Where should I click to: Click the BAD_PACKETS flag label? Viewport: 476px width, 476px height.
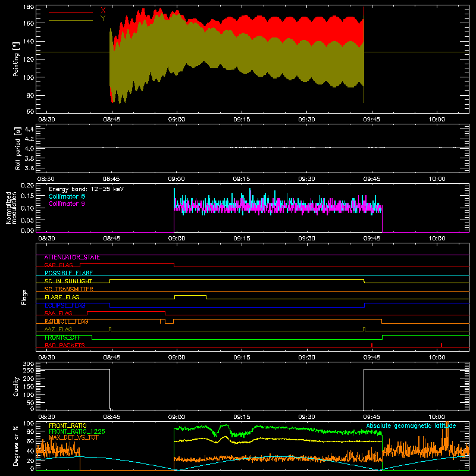point(65,346)
